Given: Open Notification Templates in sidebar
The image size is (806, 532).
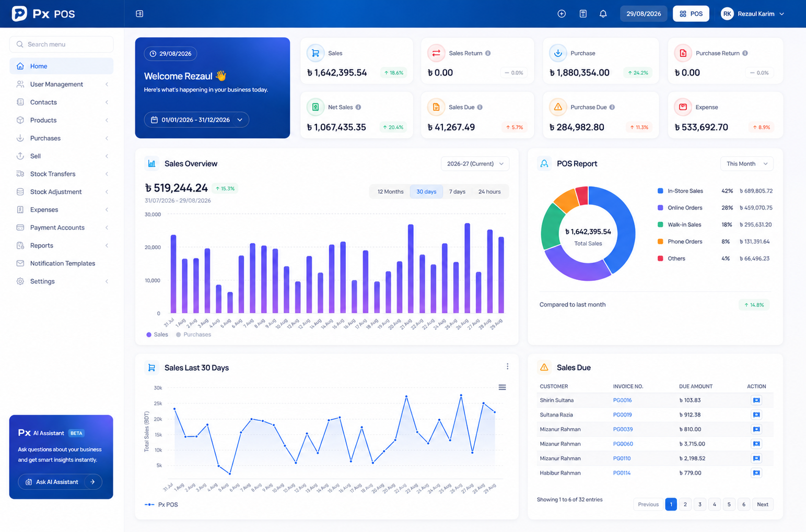Looking at the screenshot, I should click(x=62, y=264).
